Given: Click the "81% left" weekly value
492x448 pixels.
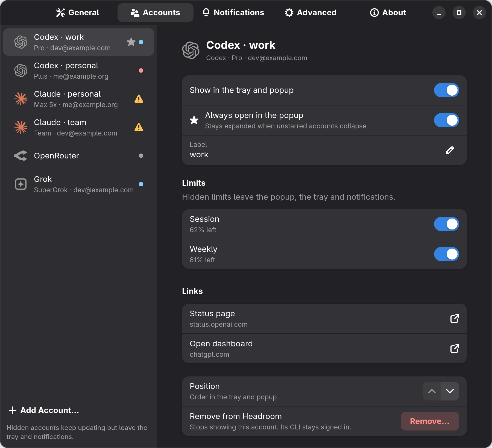Looking at the screenshot, I should [x=202, y=260].
